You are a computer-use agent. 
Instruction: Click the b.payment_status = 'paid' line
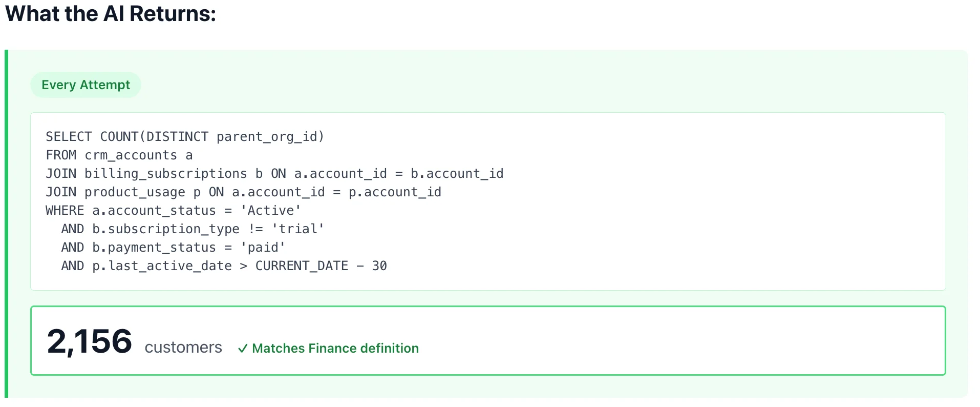pos(173,248)
